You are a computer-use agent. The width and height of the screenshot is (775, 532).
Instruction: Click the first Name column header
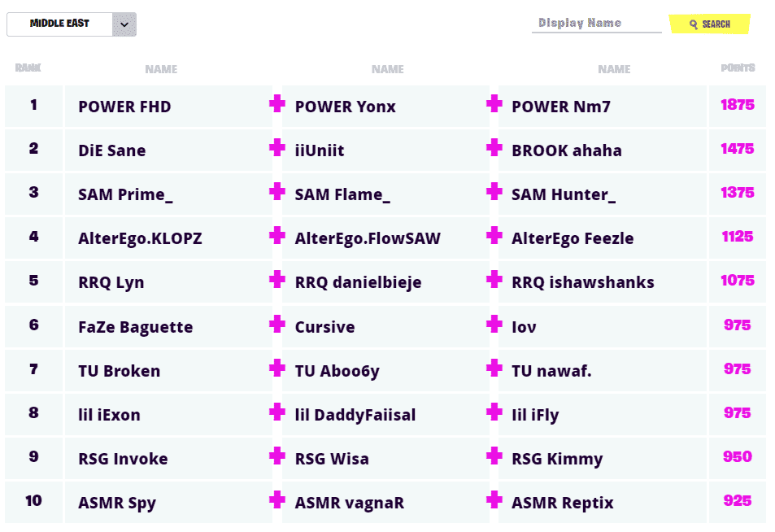click(161, 69)
